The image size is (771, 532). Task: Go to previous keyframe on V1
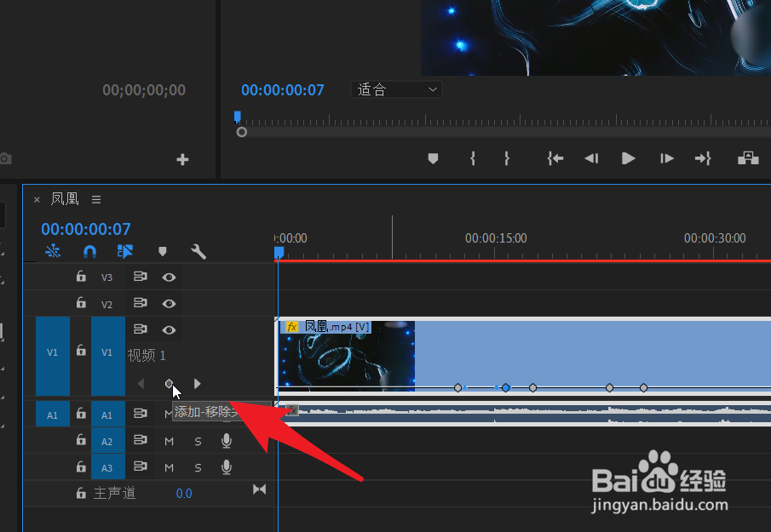coord(141,384)
